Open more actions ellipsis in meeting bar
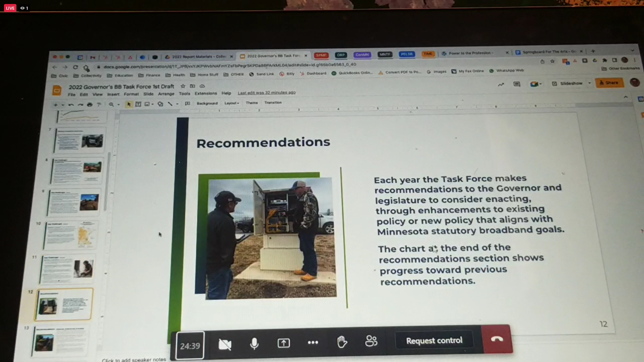Image resolution: width=644 pixels, height=362 pixels. click(313, 343)
